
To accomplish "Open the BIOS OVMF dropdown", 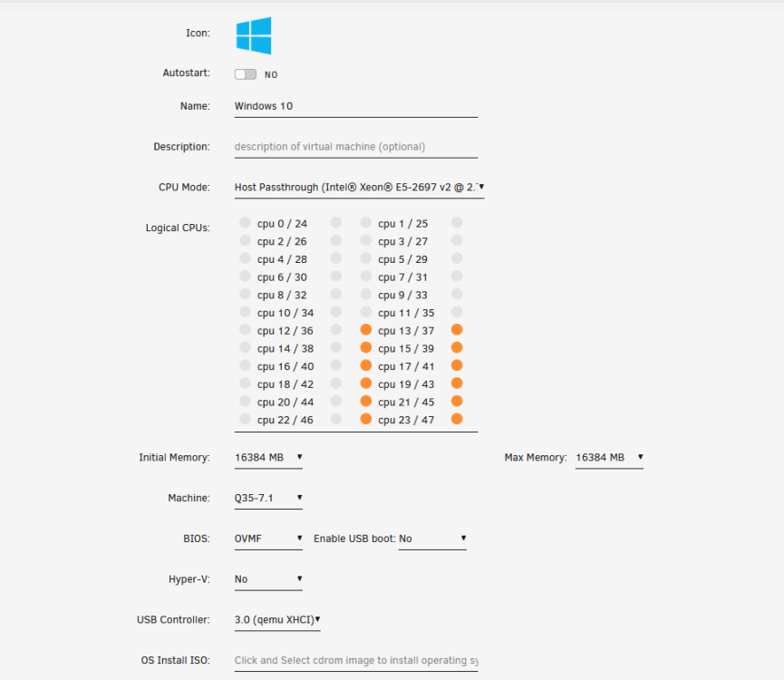I will point(268,539).
